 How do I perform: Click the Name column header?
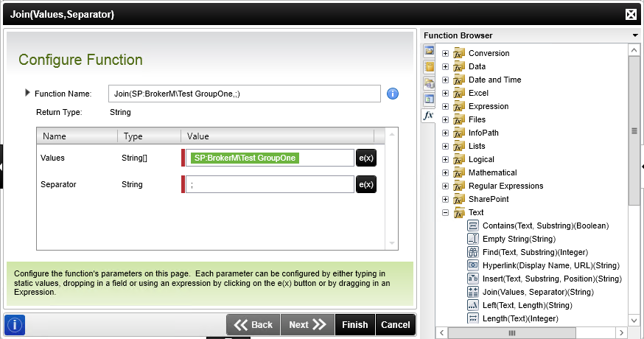[x=77, y=136]
